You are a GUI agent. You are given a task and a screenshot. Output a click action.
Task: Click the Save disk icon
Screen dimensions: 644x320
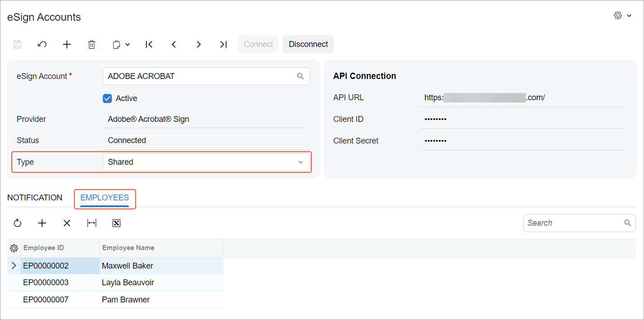pyautogui.click(x=17, y=44)
